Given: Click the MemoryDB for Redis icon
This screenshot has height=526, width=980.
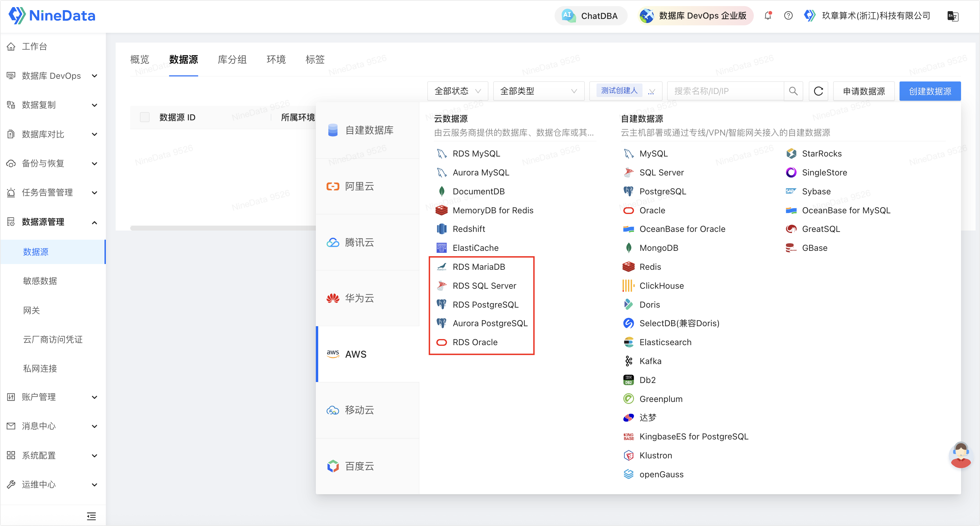Looking at the screenshot, I should [441, 210].
